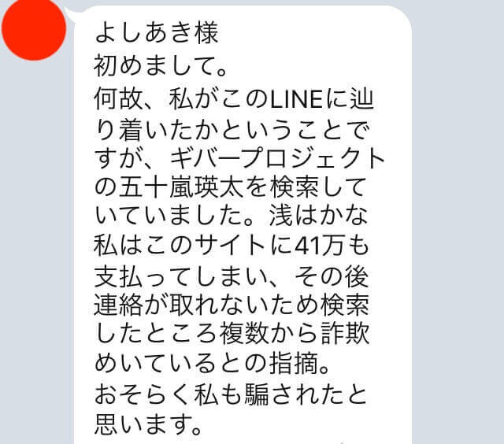Tap the greeting line よしあき様
504x444 pixels.
click(x=157, y=33)
